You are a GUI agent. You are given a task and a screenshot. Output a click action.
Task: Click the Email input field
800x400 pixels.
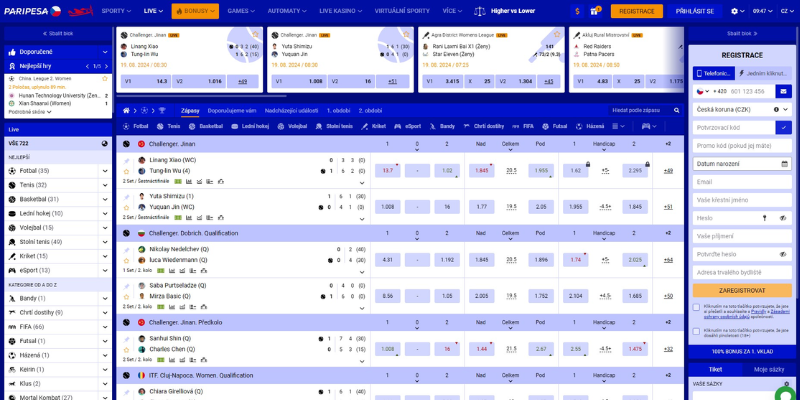[742, 182]
